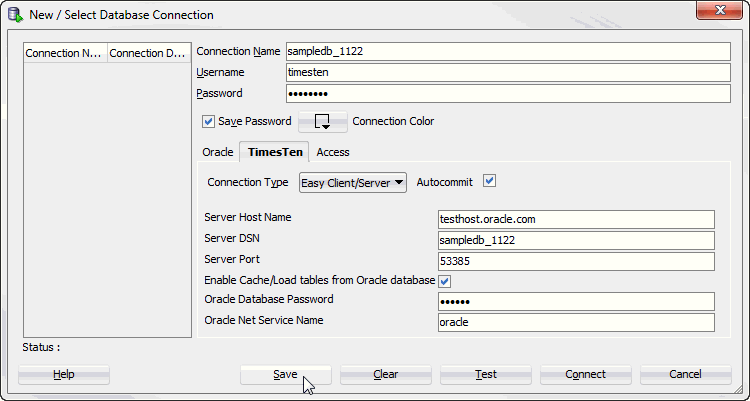Edit the Server Port field
Screen dimensions: 750x401
pyautogui.click(x=576, y=261)
